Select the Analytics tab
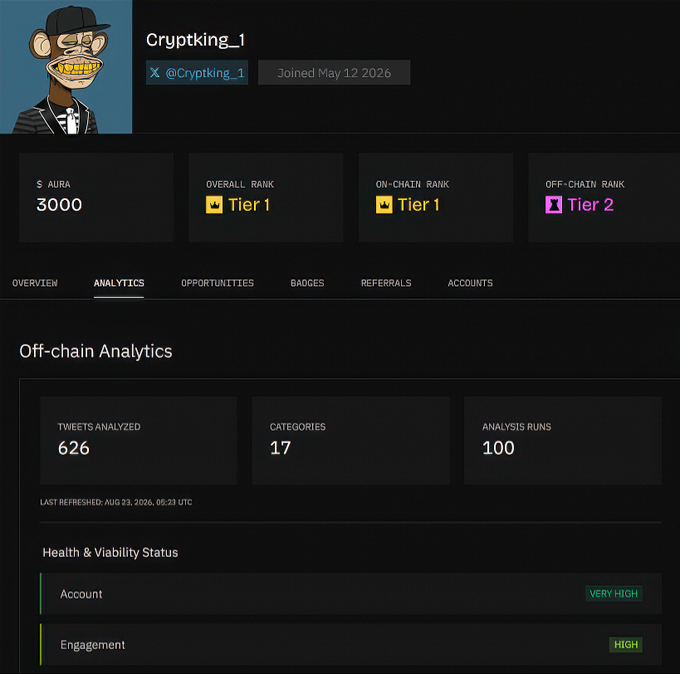Viewport: 680px width, 674px height. (x=119, y=283)
